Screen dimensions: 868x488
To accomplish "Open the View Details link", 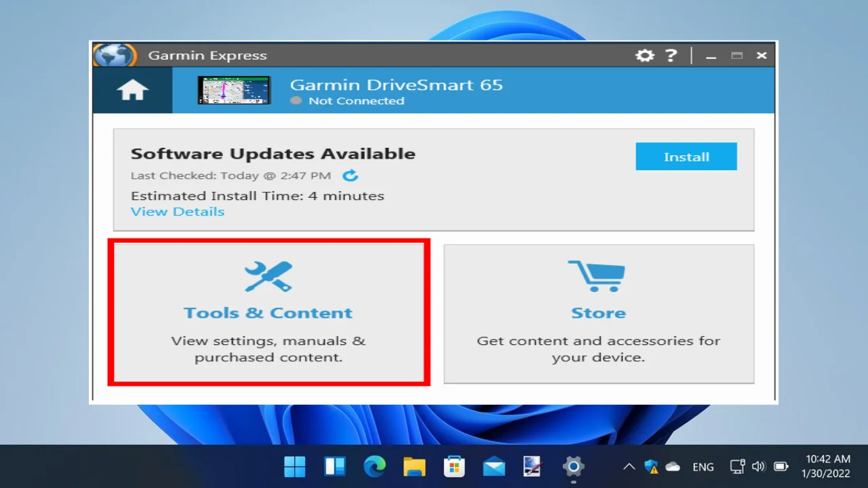I will coord(178,211).
